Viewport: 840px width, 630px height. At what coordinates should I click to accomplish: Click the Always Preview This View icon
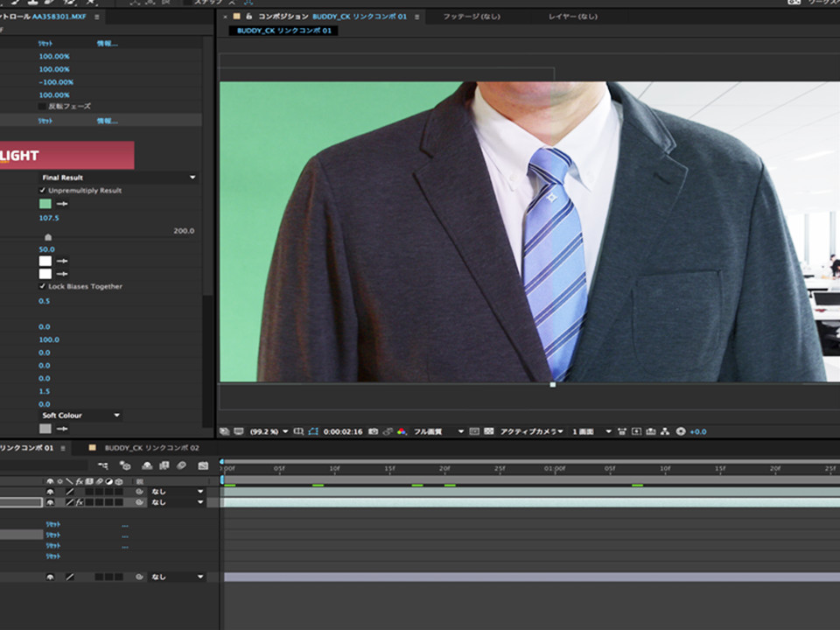(225, 431)
